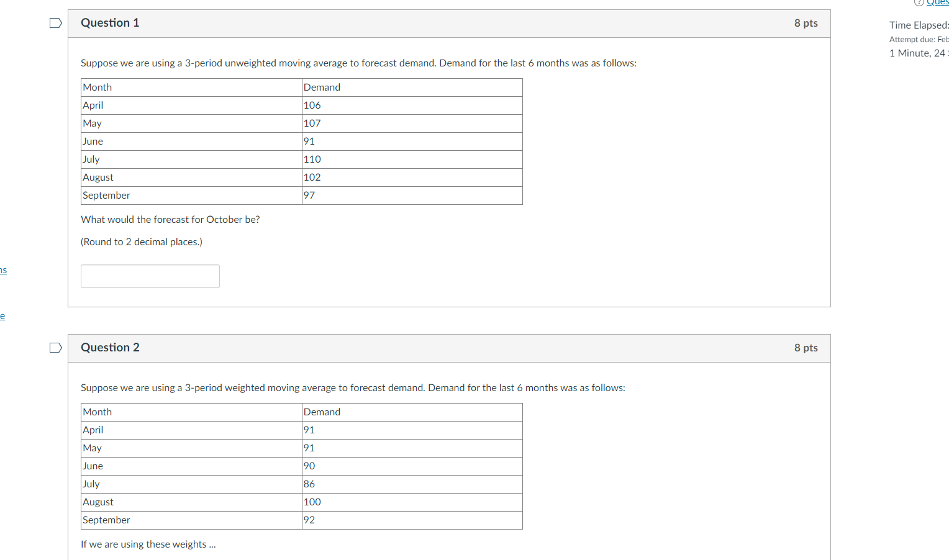Click the Month column header in Question 2 table
This screenshot has width=949, height=560.
click(97, 412)
